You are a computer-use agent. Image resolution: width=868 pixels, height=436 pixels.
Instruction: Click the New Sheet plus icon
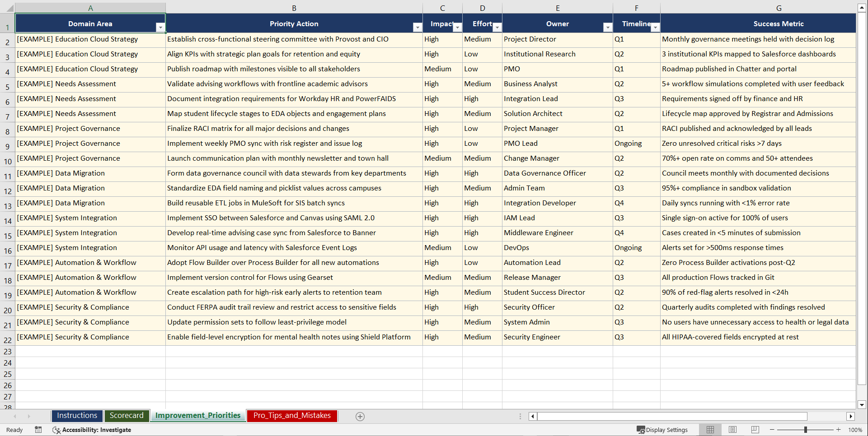pos(360,416)
